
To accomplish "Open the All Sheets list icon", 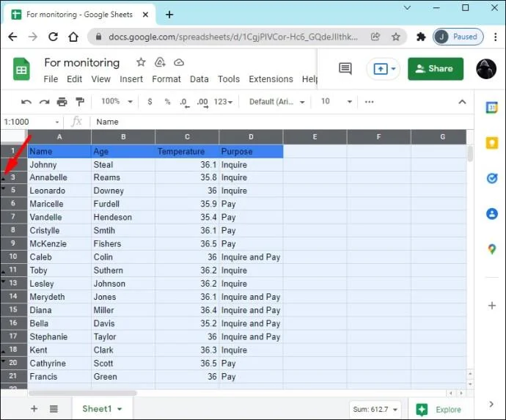I will (x=54, y=409).
